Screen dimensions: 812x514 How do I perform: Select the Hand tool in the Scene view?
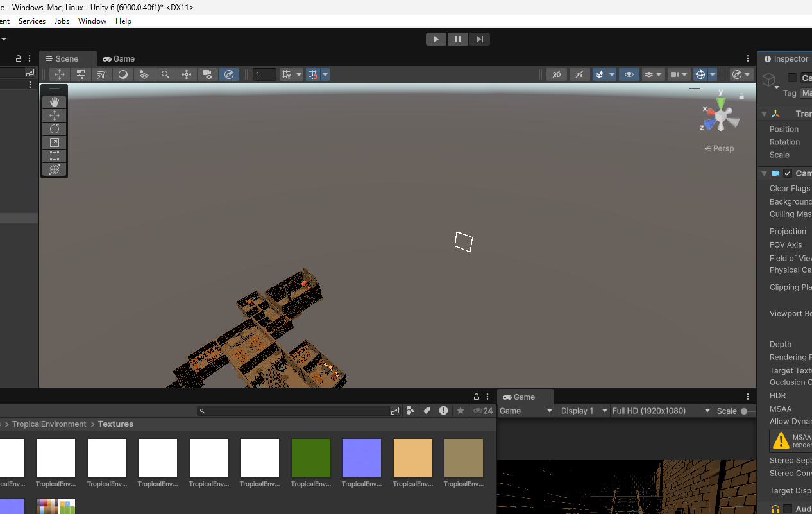pyautogui.click(x=54, y=101)
